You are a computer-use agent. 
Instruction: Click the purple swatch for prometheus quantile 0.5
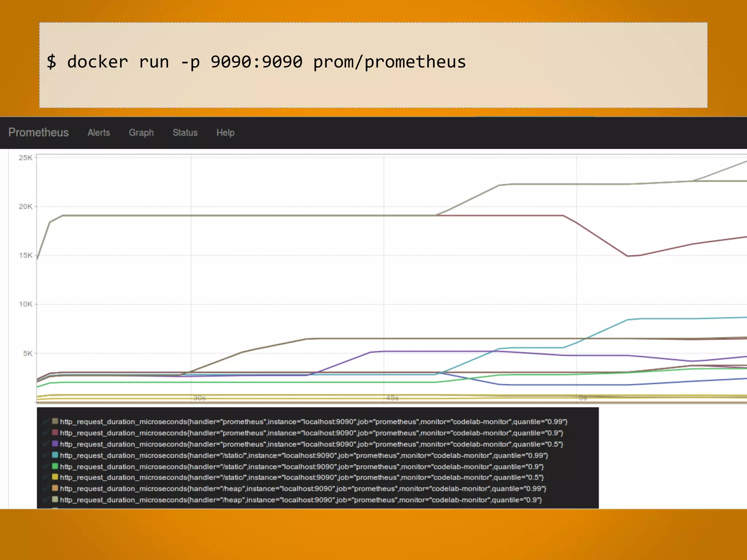pyautogui.click(x=55, y=444)
